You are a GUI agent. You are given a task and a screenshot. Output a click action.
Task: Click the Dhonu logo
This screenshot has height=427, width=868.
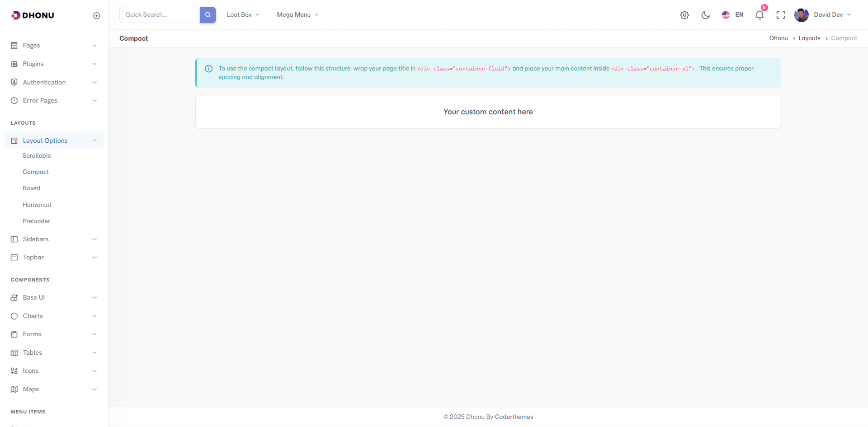pos(33,15)
